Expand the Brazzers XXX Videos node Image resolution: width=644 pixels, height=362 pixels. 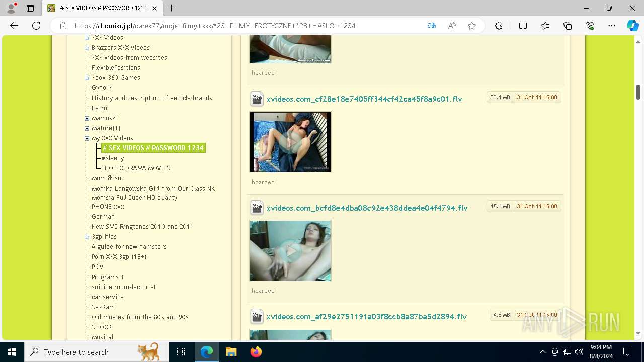87,48
